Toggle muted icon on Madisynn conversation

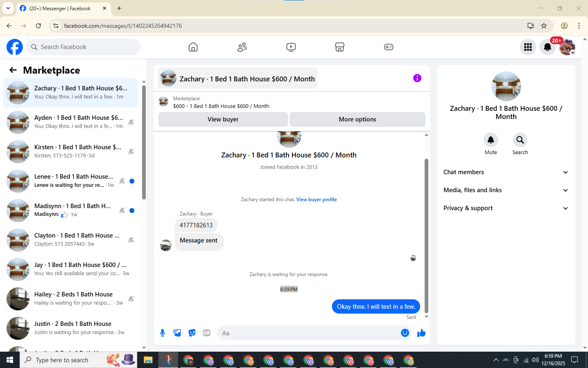122,211
